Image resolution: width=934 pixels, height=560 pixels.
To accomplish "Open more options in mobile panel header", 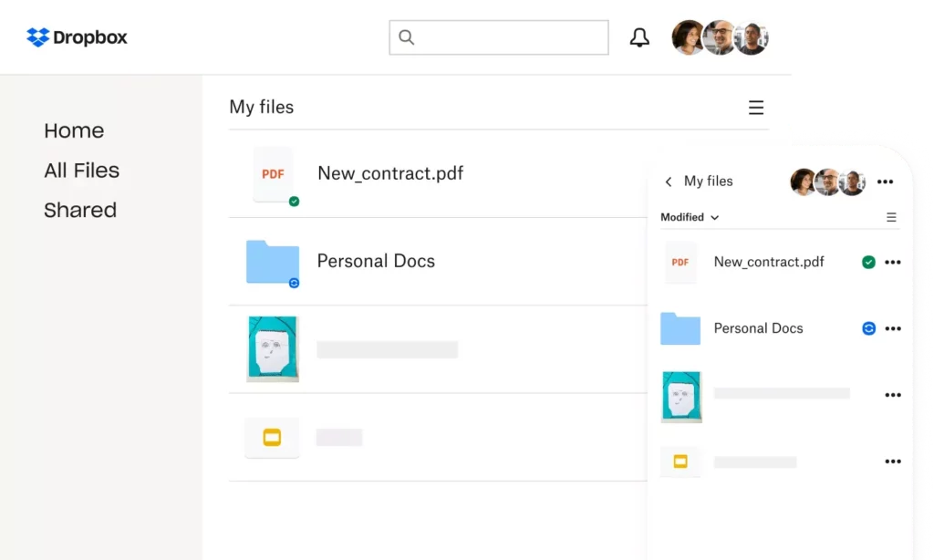I will [885, 181].
